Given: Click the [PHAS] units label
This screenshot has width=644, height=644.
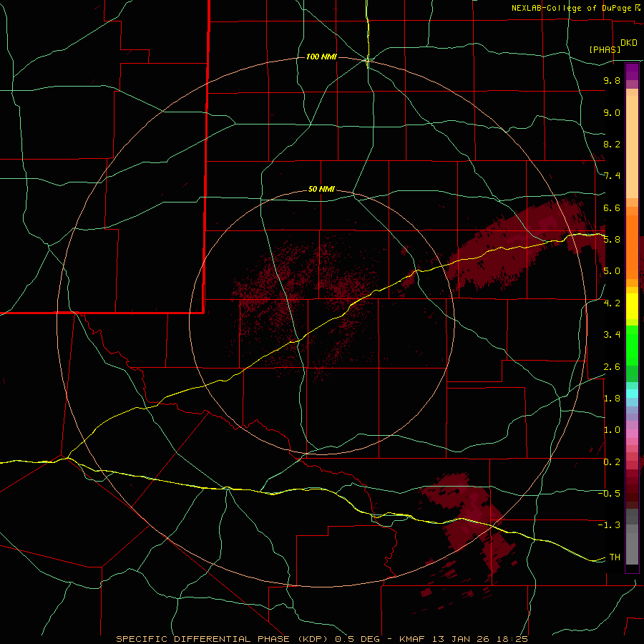Looking at the screenshot, I should tap(605, 49).
